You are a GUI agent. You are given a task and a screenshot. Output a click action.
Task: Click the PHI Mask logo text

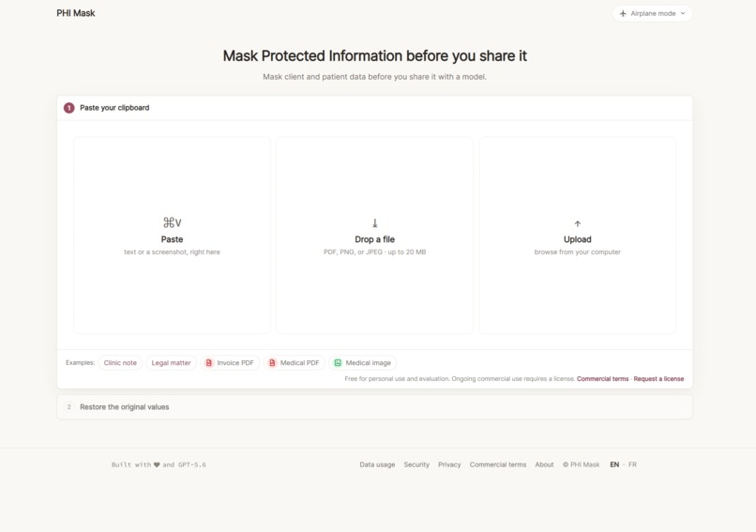(76, 13)
